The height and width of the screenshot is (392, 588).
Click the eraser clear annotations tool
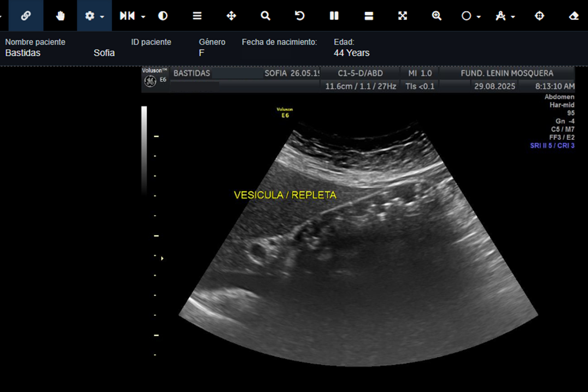click(574, 16)
